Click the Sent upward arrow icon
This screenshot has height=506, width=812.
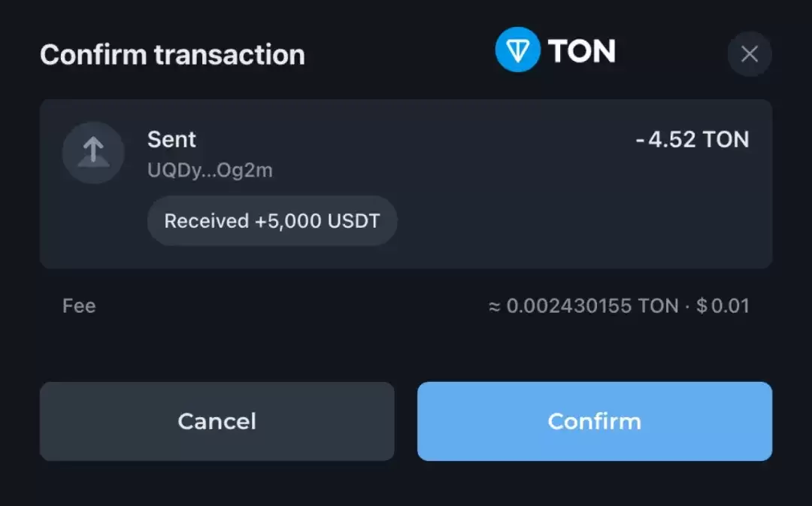pyautogui.click(x=92, y=153)
